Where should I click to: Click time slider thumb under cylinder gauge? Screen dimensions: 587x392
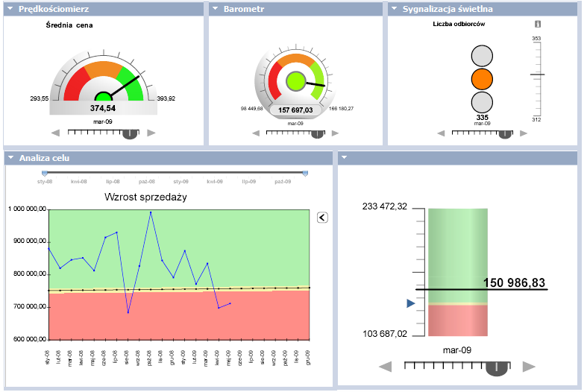coord(497,367)
